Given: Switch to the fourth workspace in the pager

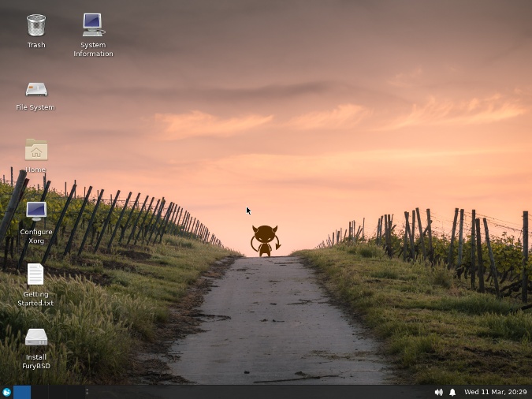Looking at the screenshot, I should pyautogui.click(x=73, y=392).
